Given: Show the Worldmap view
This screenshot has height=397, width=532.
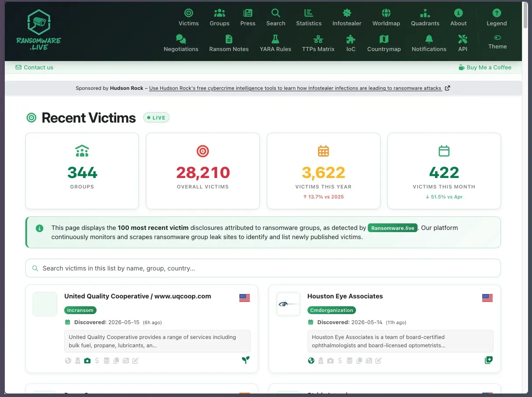Looking at the screenshot, I should pos(386,18).
